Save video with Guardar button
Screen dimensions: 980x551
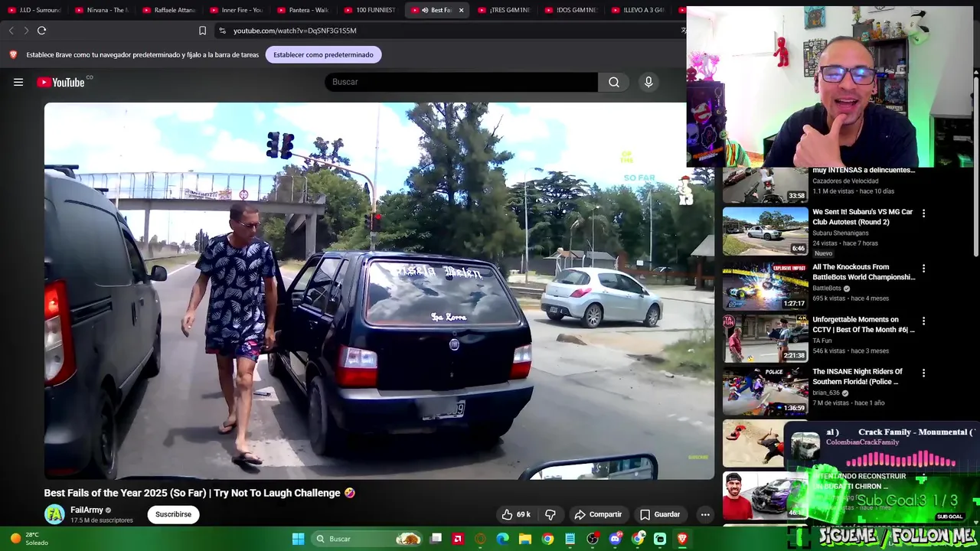pos(660,514)
